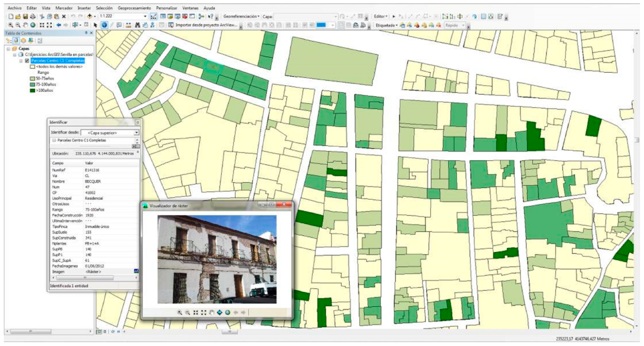Open the map scale dropdown

coord(145,16)
